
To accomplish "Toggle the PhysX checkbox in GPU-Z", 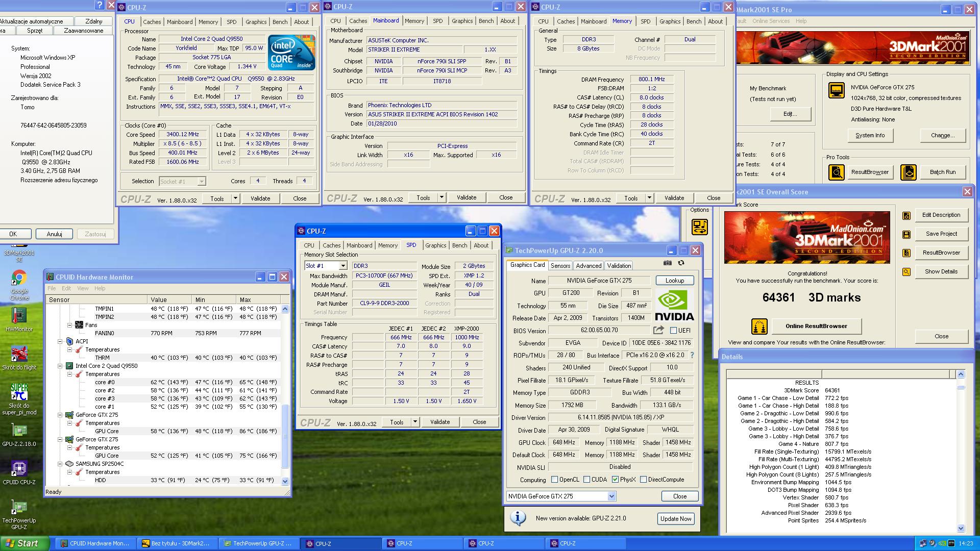I will click(x=615, y=480).
